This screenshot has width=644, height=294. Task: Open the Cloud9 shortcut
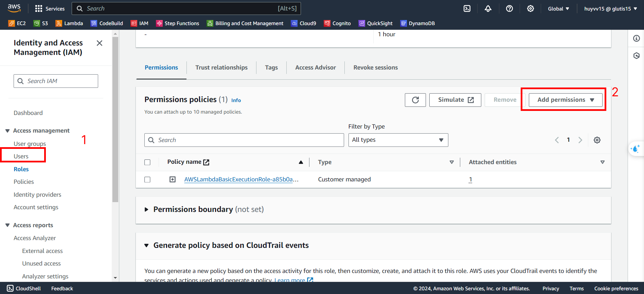pyautogui.click(x=304, y=23)
